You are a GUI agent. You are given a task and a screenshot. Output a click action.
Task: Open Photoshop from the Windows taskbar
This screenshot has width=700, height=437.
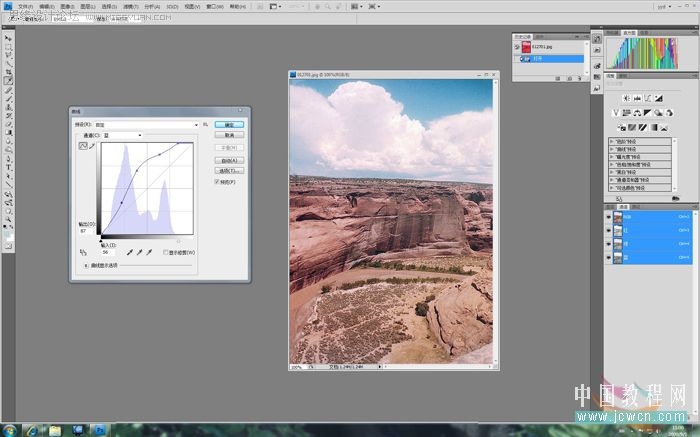pos(100,430)
